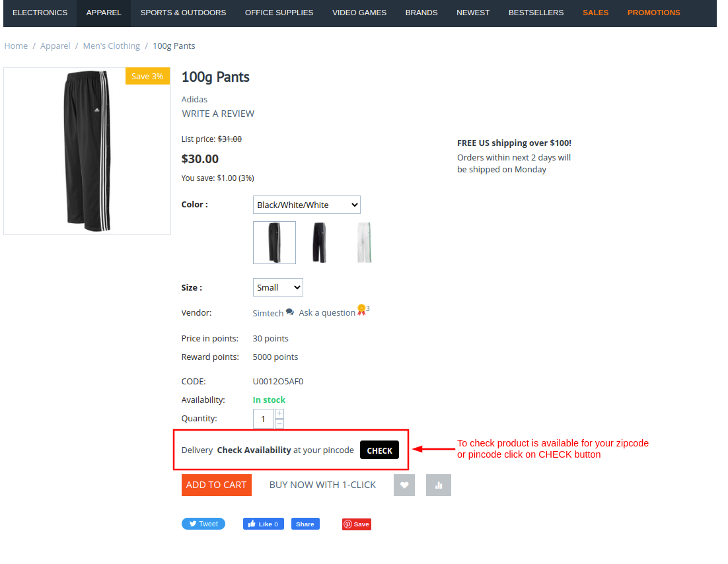The image size is (728, 564).
Task: Click Add to Cart button
Action: click(217, 485)
